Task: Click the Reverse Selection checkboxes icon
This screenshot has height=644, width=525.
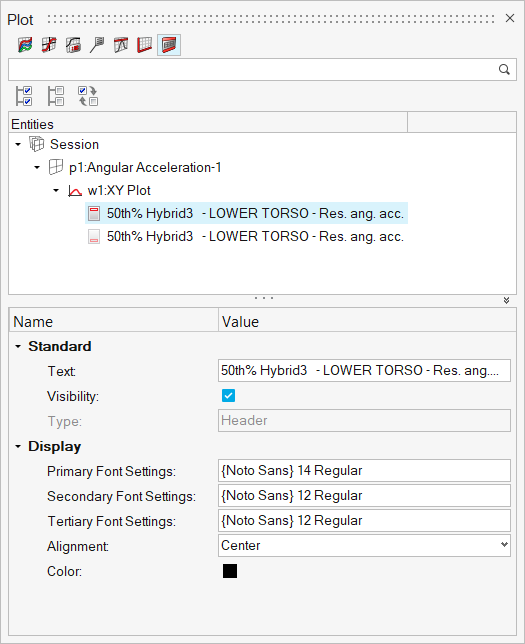Action: [88, 96]
